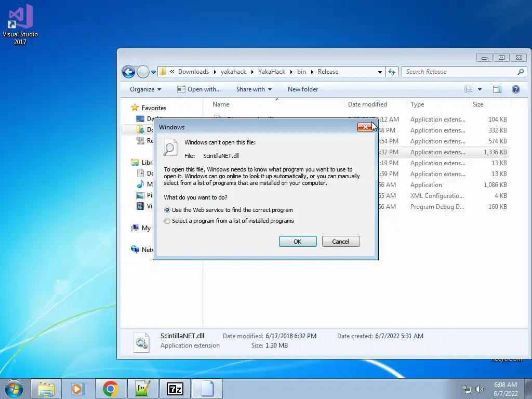Click the Music library icon
This screenshot has height=399, width=532.
pos(140,184)
